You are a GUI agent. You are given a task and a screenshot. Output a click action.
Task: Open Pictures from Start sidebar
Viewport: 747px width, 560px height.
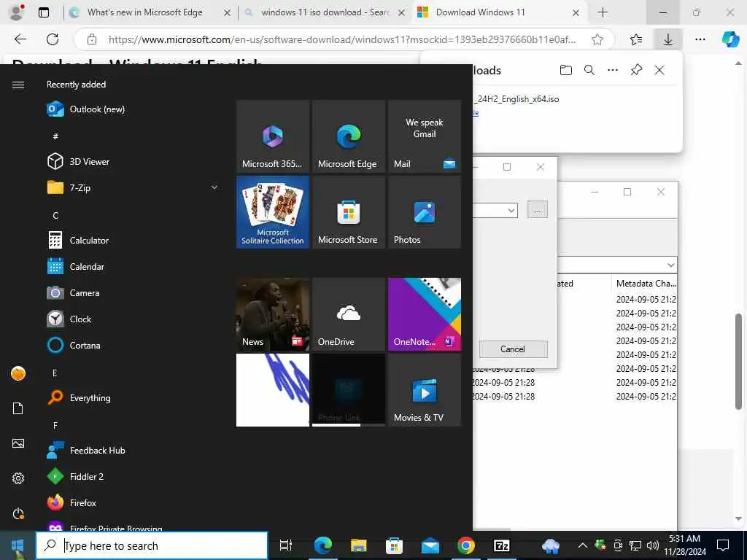(18, 443)
